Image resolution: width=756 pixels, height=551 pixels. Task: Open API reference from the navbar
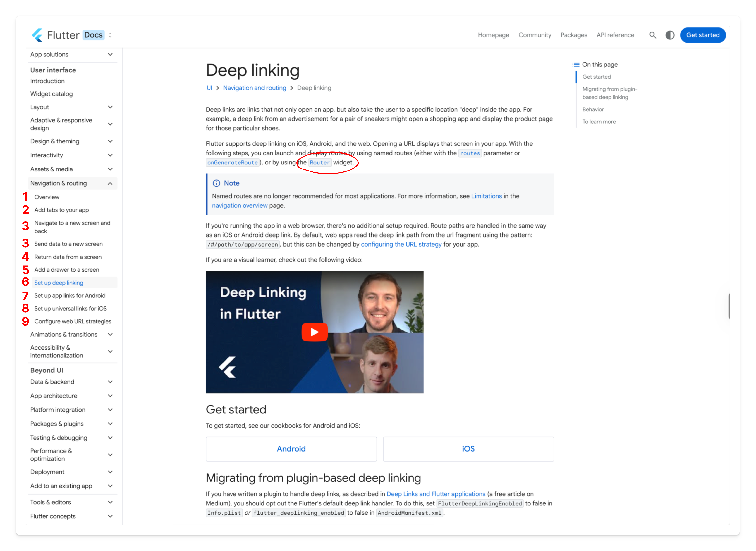[x=615, y=35]
